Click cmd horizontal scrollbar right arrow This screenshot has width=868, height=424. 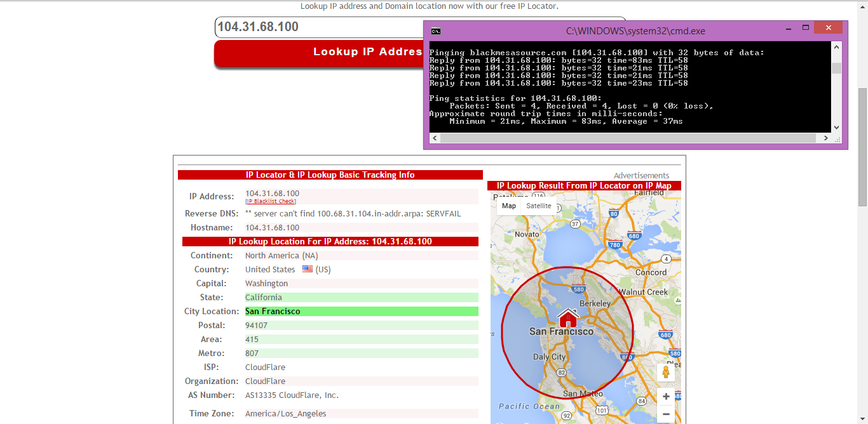point(826,138)
